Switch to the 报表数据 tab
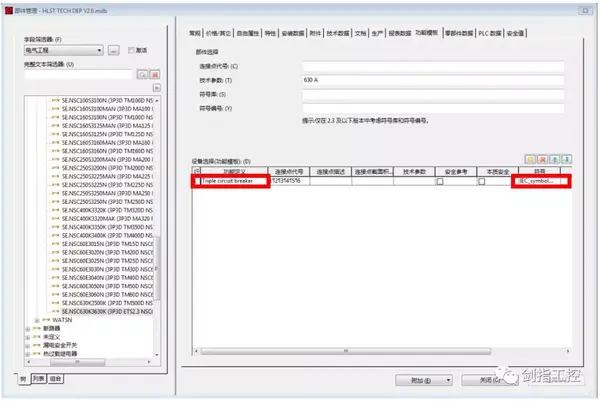 coord(399,33)
